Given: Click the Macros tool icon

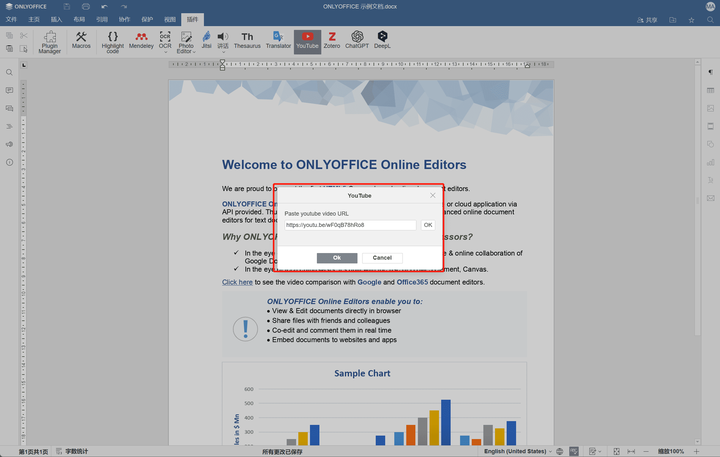Looking at the screenshot, I should pyautogui.click(x=81, y=40).
